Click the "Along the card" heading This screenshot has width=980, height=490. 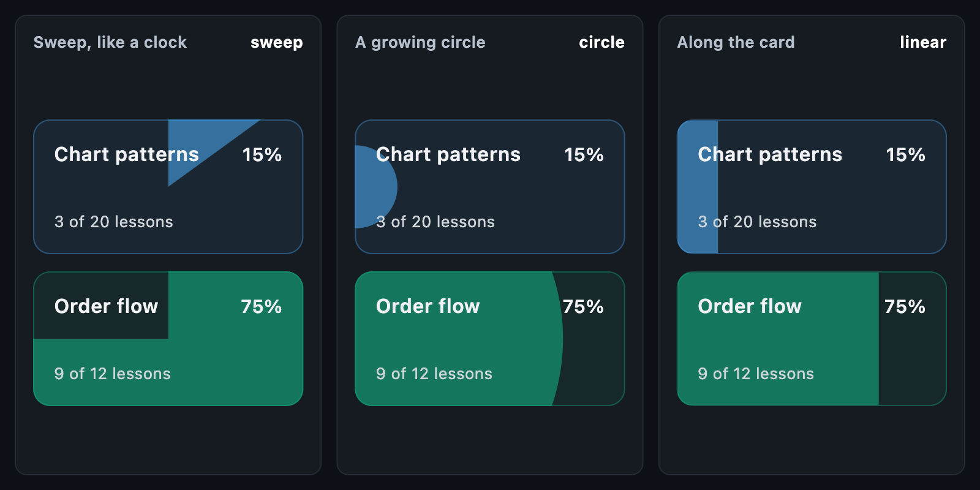[736, 42]
